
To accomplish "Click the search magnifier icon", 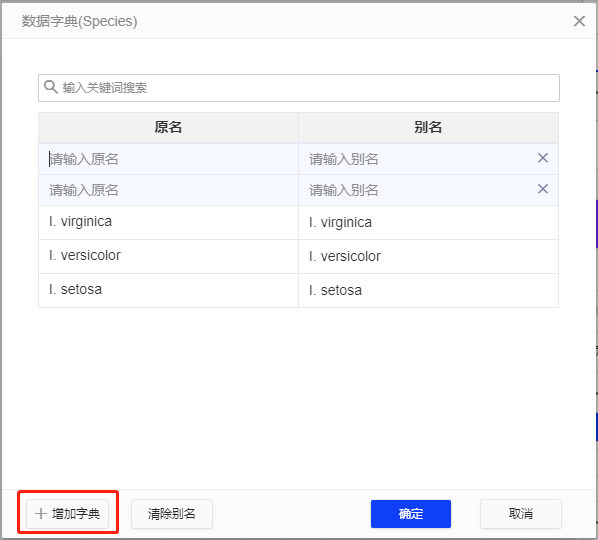I will tap(50, 87).
